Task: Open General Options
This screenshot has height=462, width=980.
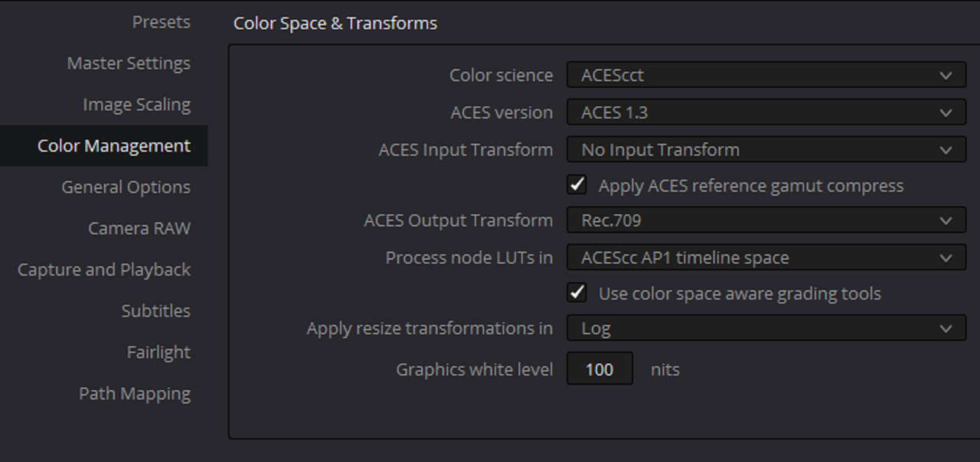Action: (126, 187)
